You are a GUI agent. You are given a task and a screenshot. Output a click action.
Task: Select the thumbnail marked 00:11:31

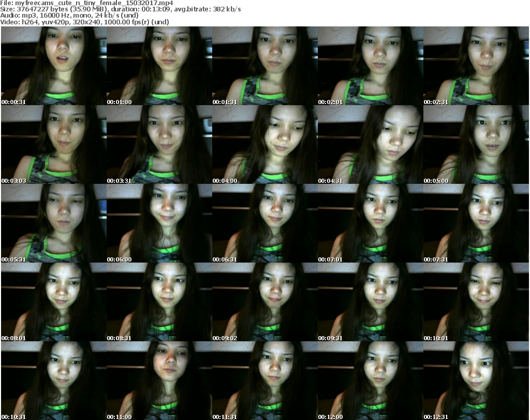click(265, 381)
